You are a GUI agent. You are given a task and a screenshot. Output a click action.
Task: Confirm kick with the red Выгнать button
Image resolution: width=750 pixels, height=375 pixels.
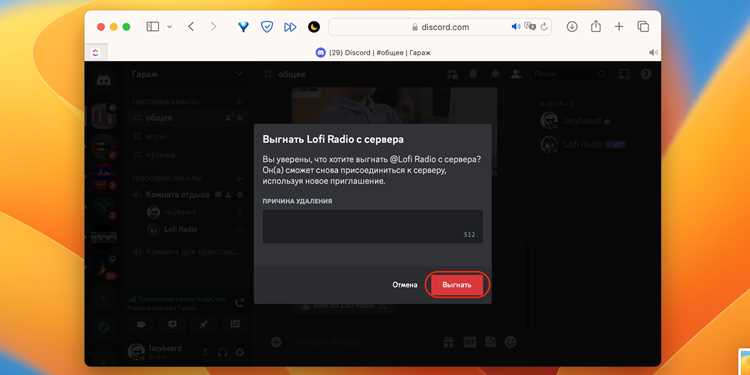(457, 285)
